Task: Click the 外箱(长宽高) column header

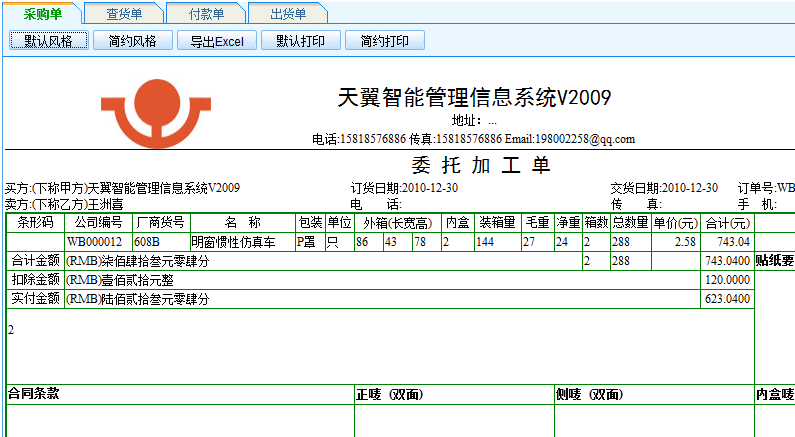Action: pos(398,223)
